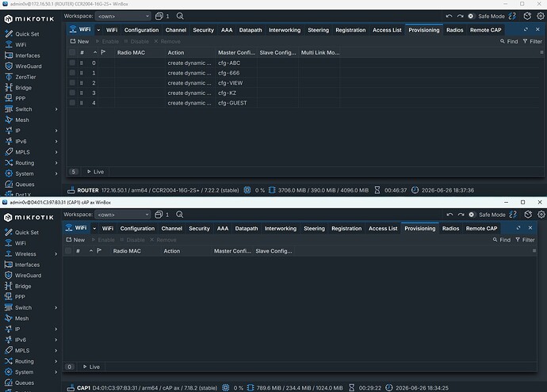Open the settings gear icon in the top window
This screenshot has height=392, width=547.
541,16
